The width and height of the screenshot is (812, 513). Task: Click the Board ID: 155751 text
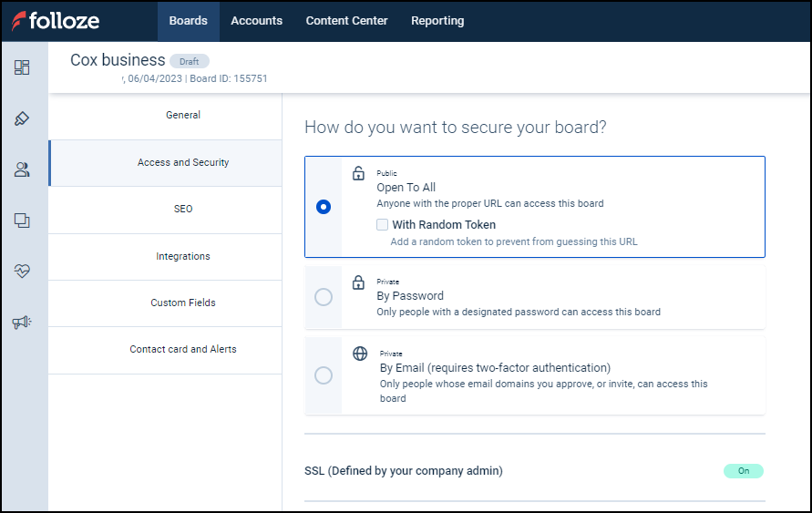(229, 78)
